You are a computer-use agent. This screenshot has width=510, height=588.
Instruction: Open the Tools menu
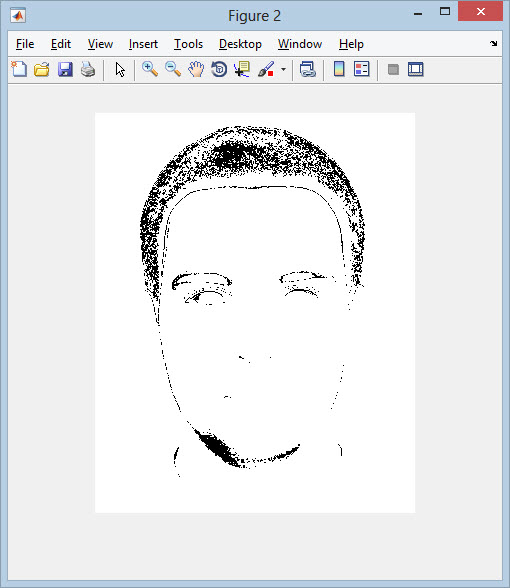tap(188, 44)
